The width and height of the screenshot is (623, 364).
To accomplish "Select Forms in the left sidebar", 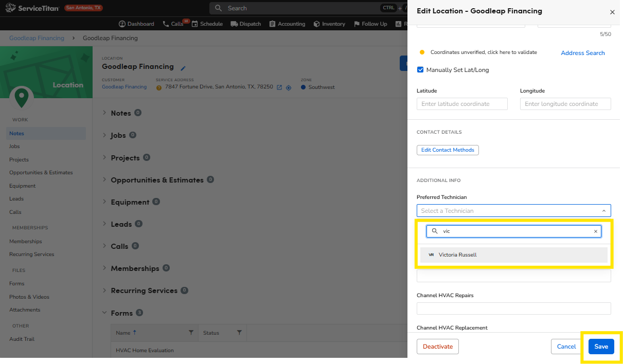I will [16, 284].
